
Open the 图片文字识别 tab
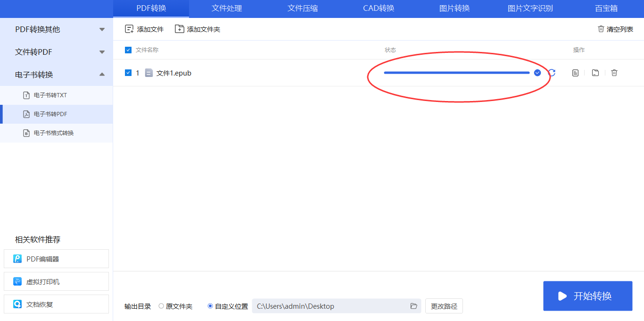pos(530,8)
